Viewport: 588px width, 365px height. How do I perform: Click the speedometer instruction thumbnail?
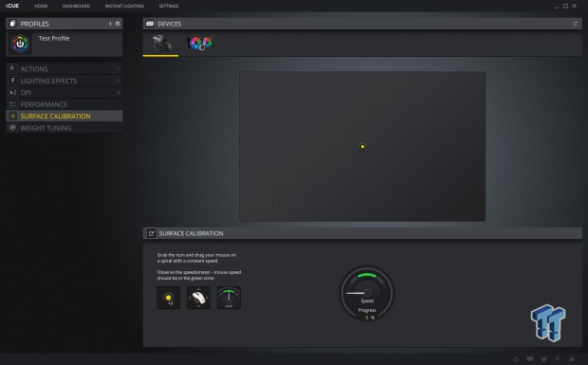pyautogui.click(x=229, y=298)
